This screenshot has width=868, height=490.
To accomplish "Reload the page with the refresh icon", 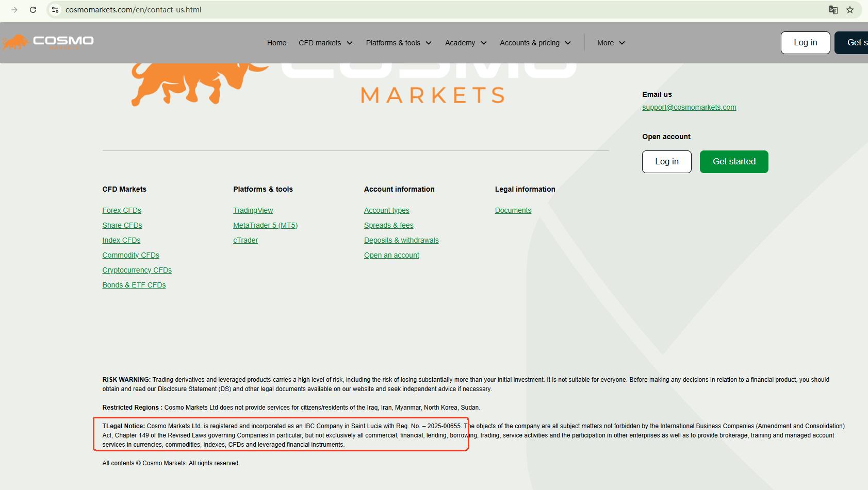I will coord(33,10).
